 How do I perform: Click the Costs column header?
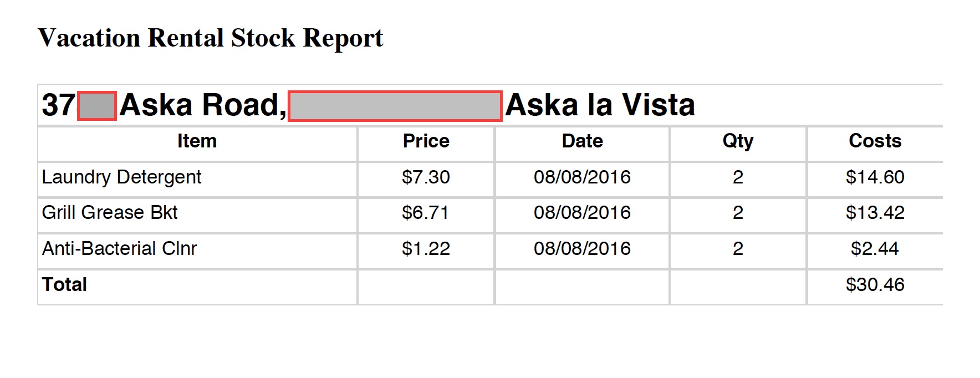875,141
